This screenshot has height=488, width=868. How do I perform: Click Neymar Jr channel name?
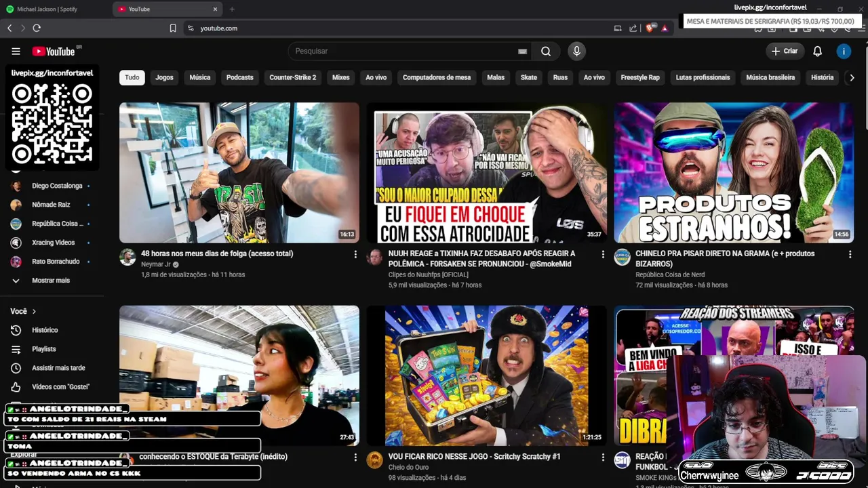(x=155, y=264)
